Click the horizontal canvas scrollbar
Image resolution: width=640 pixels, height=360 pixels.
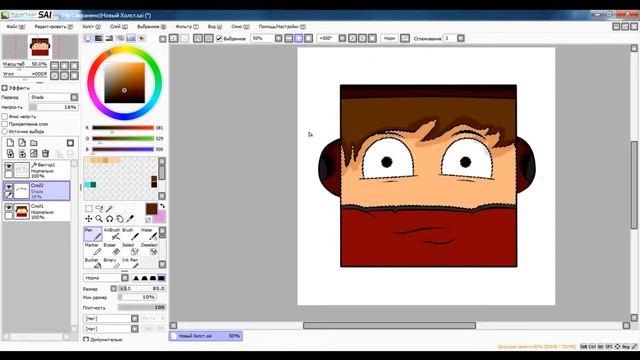[x=389, y=325]
